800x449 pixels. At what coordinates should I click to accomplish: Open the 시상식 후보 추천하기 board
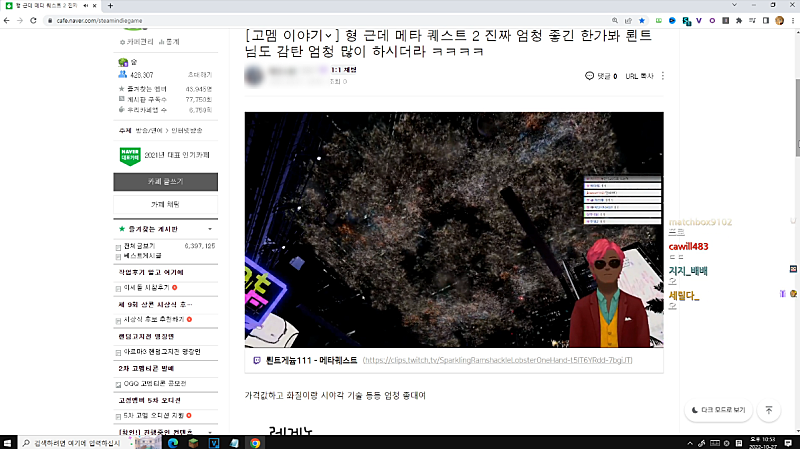click(x=154, y=319)
